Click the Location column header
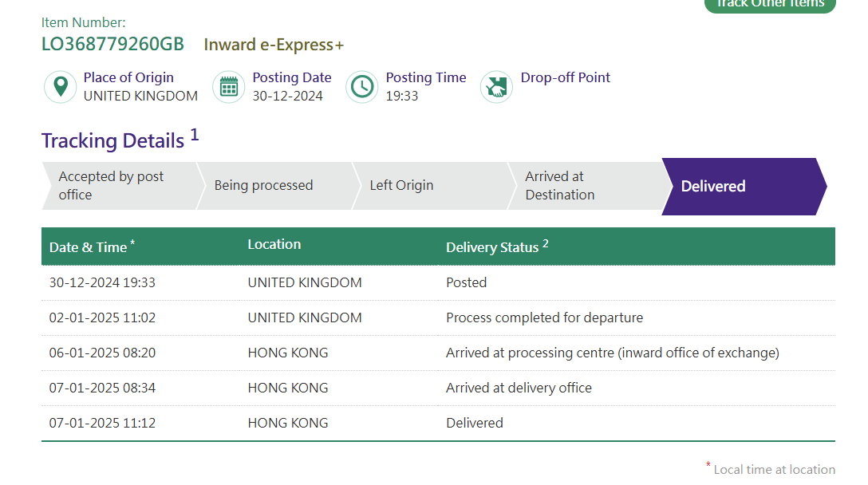Image resolution: width=868 pixels, height=485 pixels. 274,244
